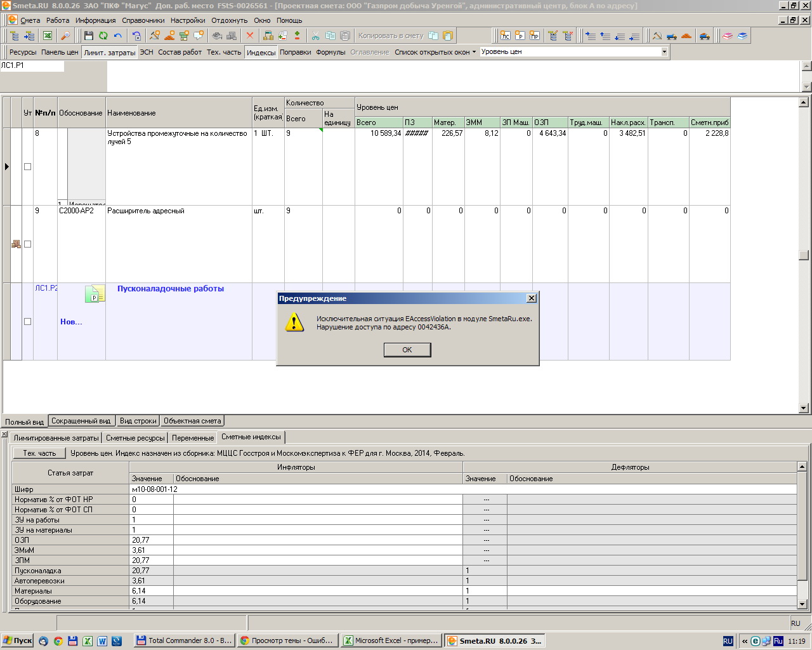The width and height of the screenshot is (812, 650).
Task: Expand the Список открытых окон dropdown
Action: (x=474, y=52)
